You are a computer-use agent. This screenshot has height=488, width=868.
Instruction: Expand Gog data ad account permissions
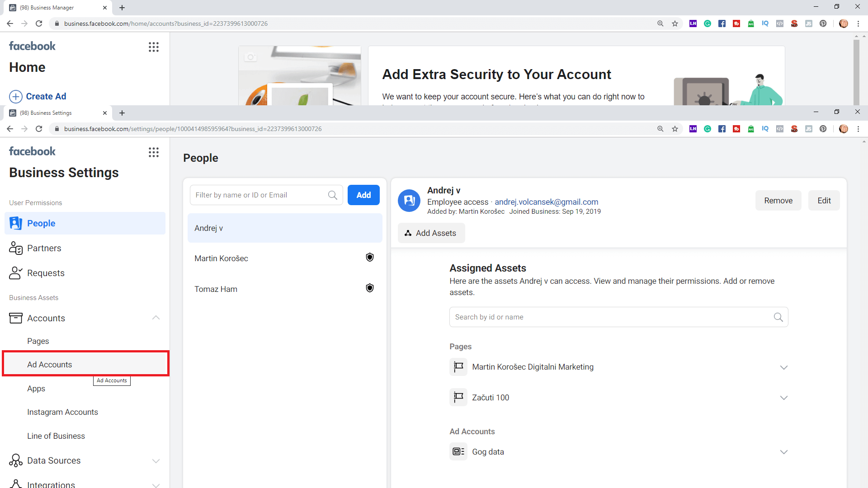(x=784, y=452)
